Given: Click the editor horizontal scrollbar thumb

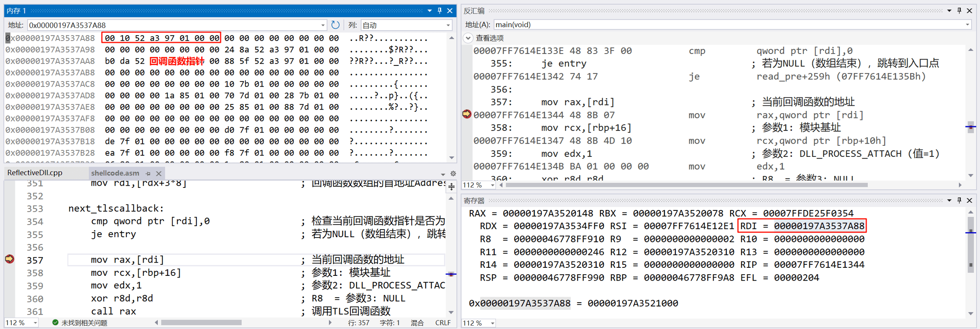Looking at the screenshot, I should (201, 323).
